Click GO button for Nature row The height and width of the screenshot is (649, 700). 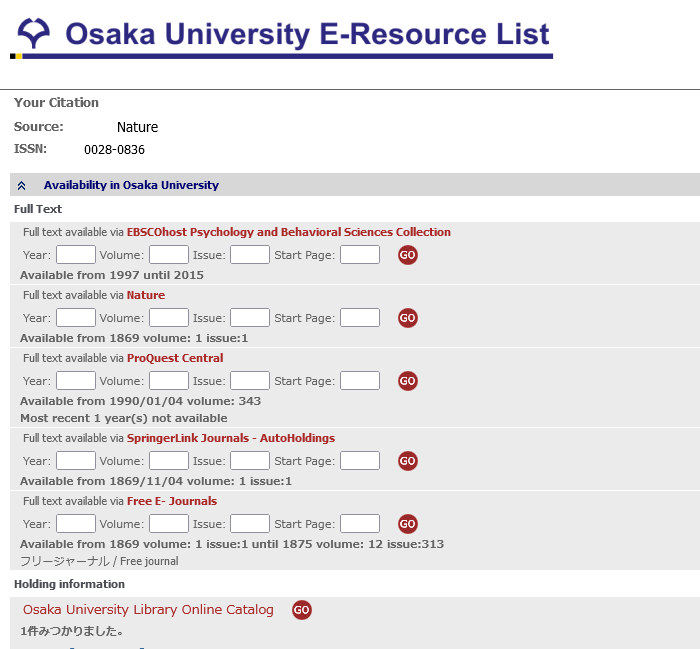408,318
